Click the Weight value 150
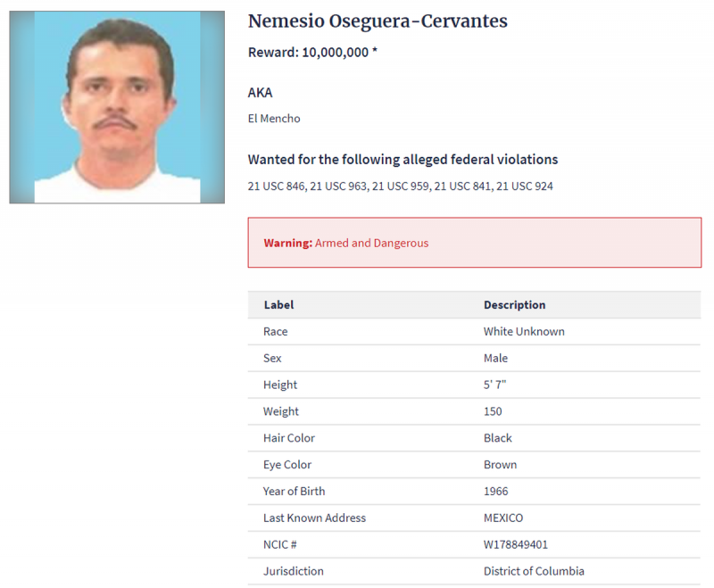Screen dimensions: 714x588 (x=493, y=411)
